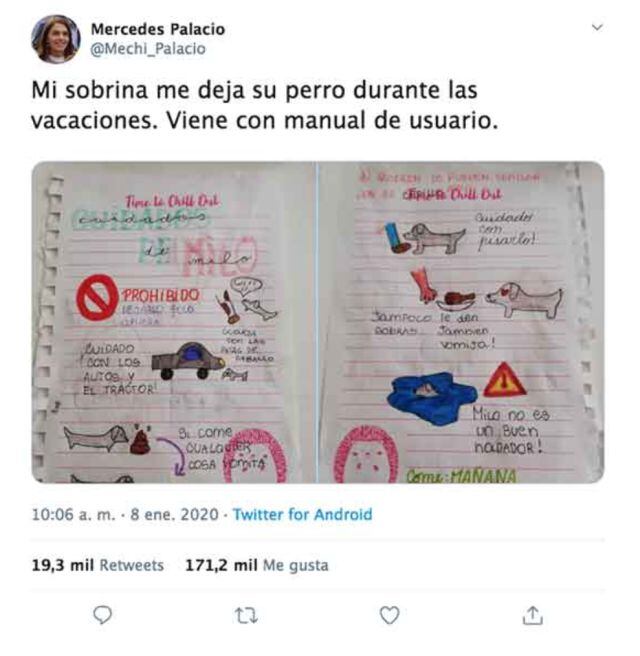The height and width of the screenshot is (656, 640).
Task: Click the retweet arrows icon
Action: pos(246,615)
